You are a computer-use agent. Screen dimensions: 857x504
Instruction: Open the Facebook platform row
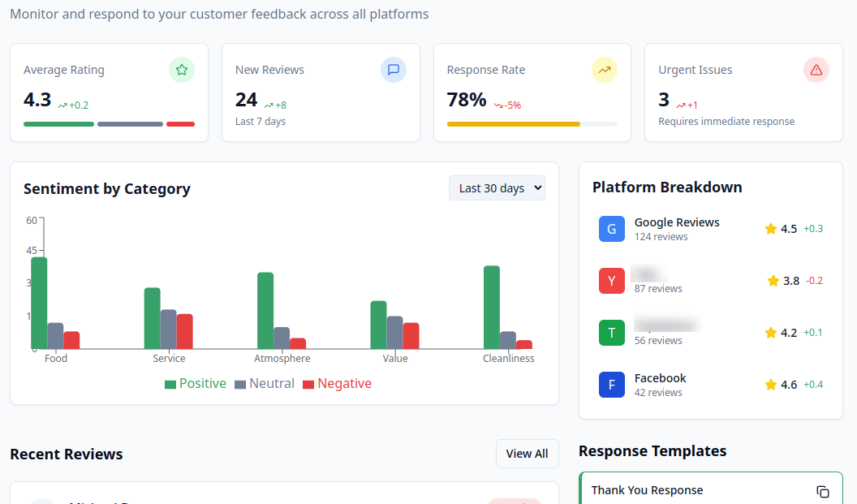710,385
